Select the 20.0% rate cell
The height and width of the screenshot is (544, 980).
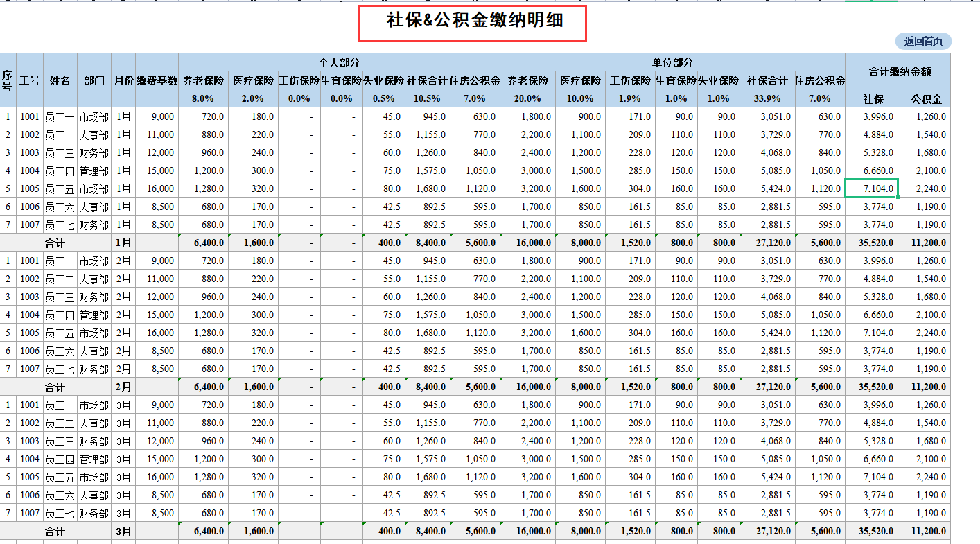point(527,98)
